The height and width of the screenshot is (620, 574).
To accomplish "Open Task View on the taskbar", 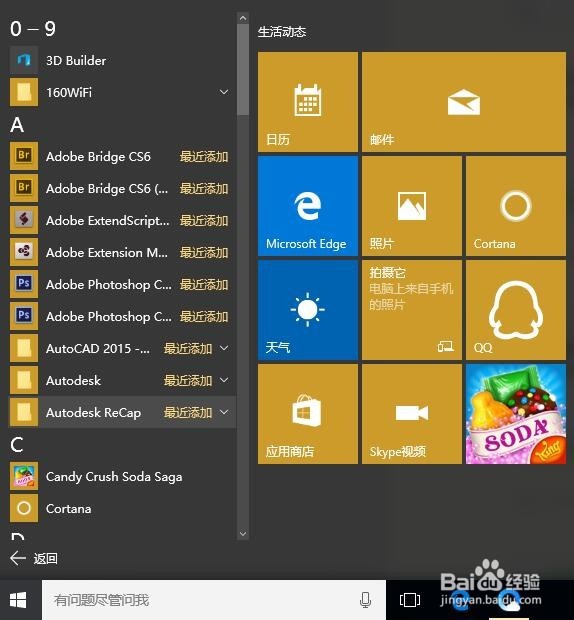I will tap(410, 600).
